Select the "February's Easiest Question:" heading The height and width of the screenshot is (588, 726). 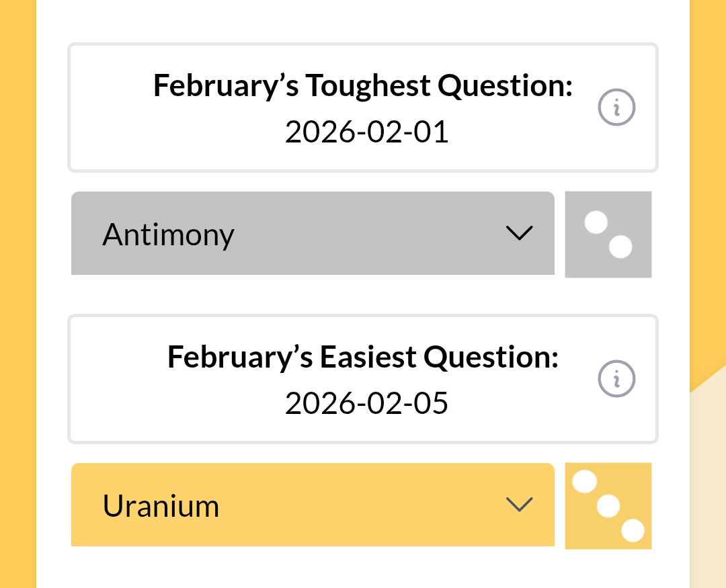tap(363, 358)
